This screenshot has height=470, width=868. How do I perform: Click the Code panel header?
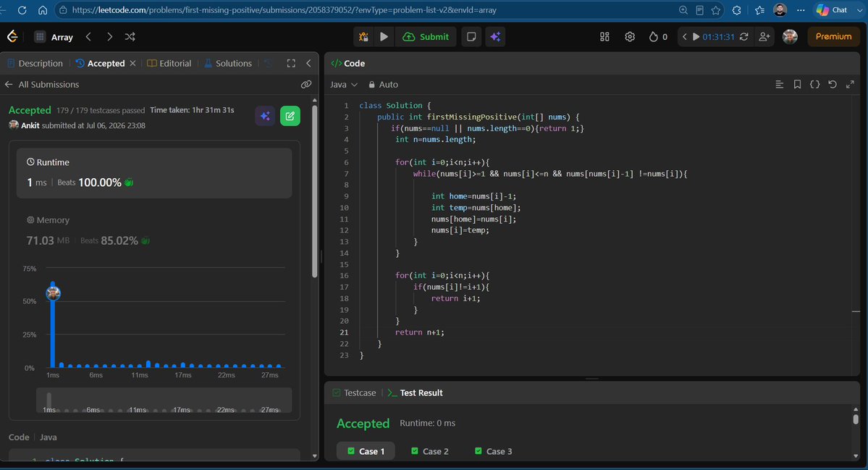(348, 63)
